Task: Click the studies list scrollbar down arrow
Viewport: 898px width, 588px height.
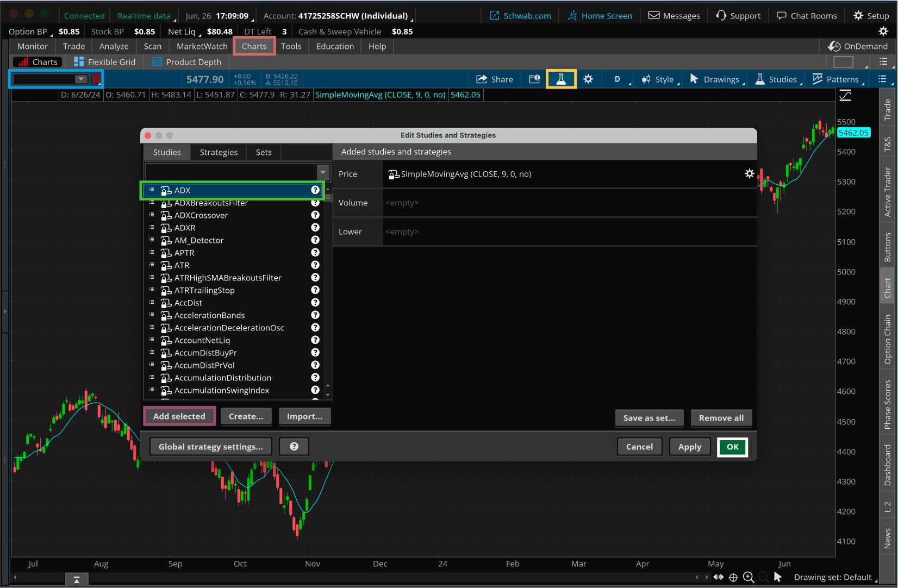Action: tap(327, 395)
